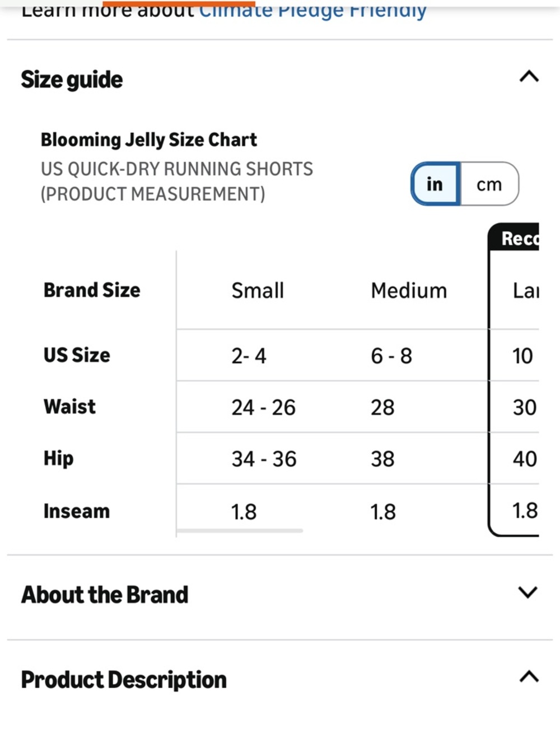Tap the Recommended badge on size chart
This screenshot has width=560, height=747.
click(x=514, y=238)
